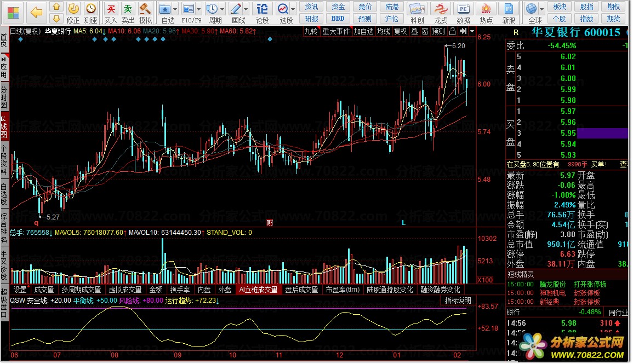633x364 pixels.
Task: Click the 财 marker on the chart
Action: (270, 223)
